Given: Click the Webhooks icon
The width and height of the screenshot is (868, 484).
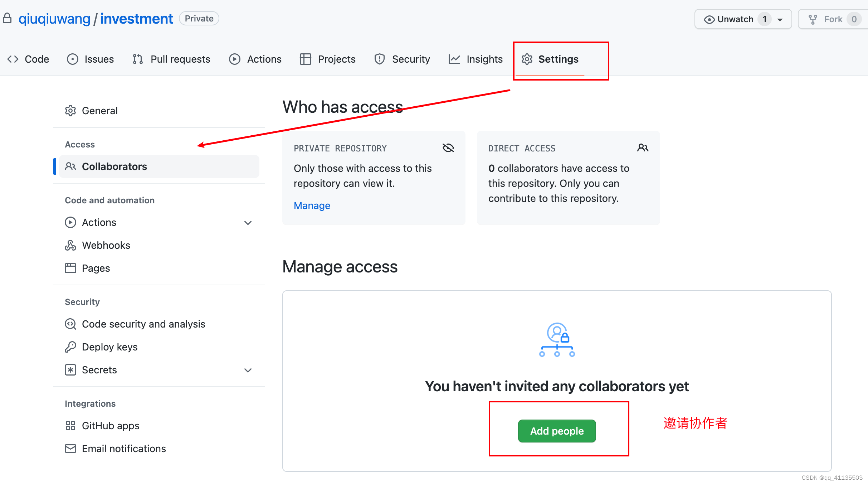Looking at the screenshot, I should click(x=70, y=245).
